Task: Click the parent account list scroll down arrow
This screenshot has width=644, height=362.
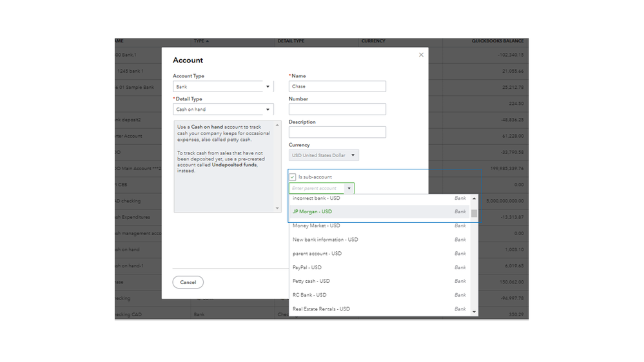Action: point(474,312)
